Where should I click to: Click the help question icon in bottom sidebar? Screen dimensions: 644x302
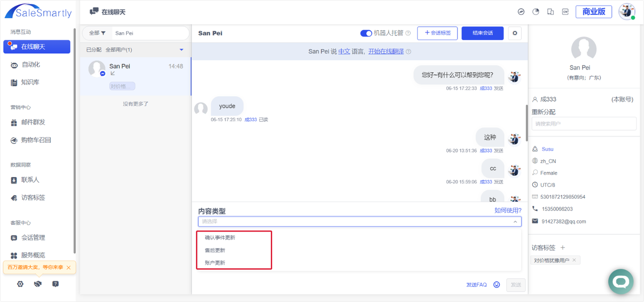[55, 284]
